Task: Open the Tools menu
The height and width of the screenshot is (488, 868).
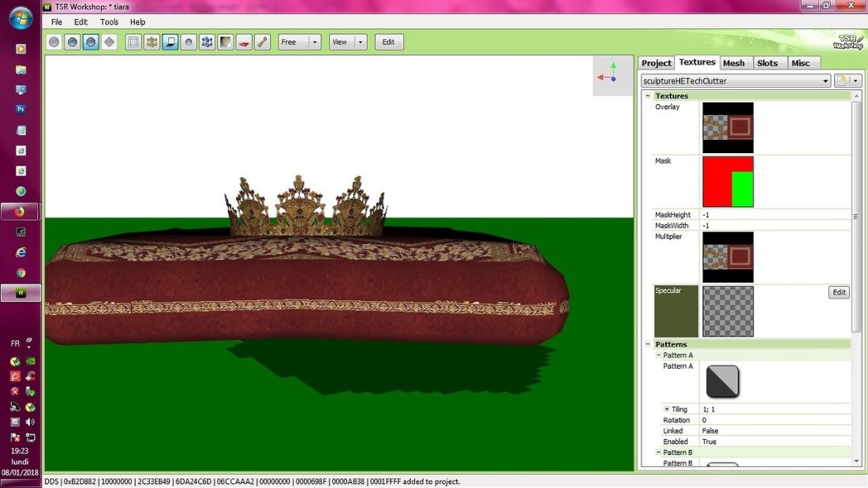Action: (109, 22)
